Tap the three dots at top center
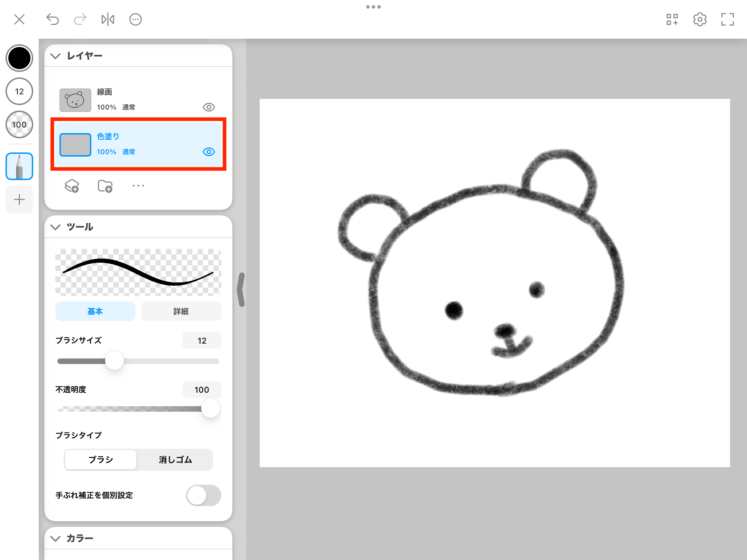747x560 pixels. (x=373, y=7)
